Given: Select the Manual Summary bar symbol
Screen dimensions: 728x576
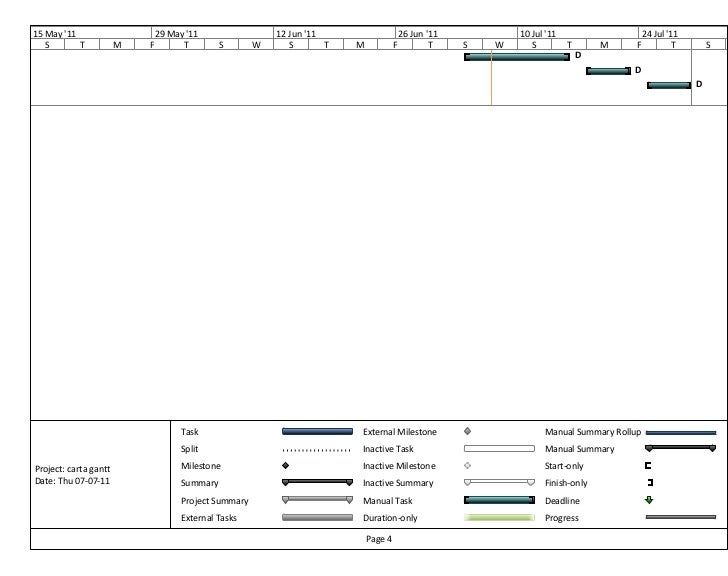Looking at the screenshot, I should [681, 448].
